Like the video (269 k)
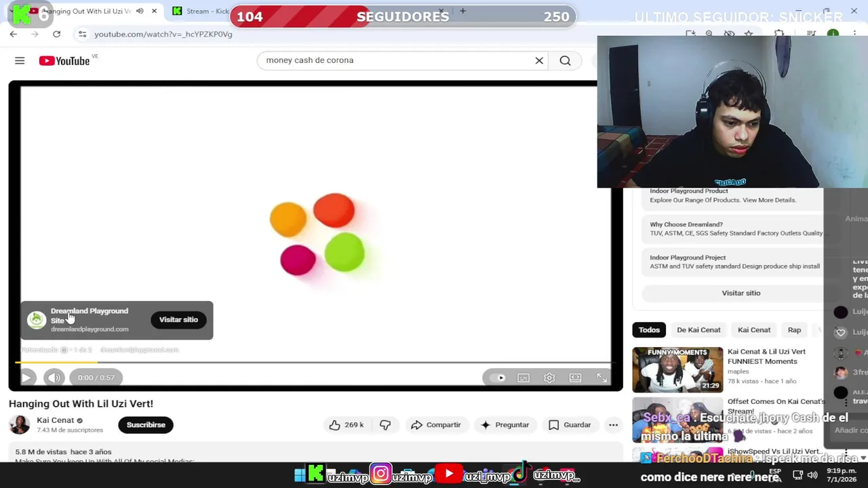Screen dimensions: 868x488 point(347,425)
